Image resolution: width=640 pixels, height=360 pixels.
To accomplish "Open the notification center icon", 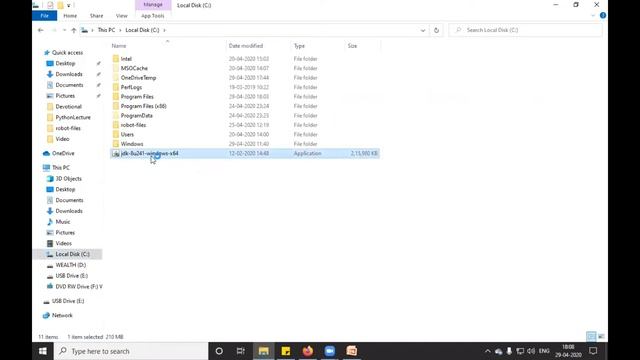I will point(593,351).
